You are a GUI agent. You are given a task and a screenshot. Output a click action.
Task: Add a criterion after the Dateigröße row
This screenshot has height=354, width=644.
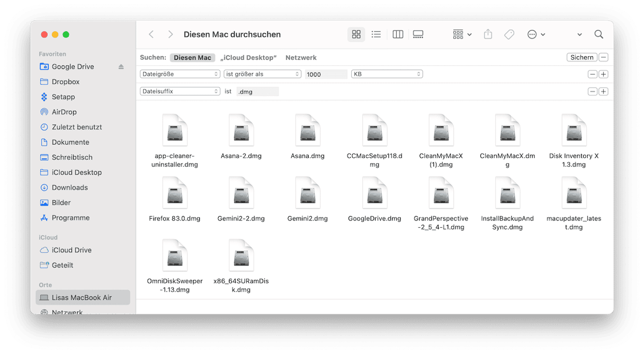(x=604, y=75)
